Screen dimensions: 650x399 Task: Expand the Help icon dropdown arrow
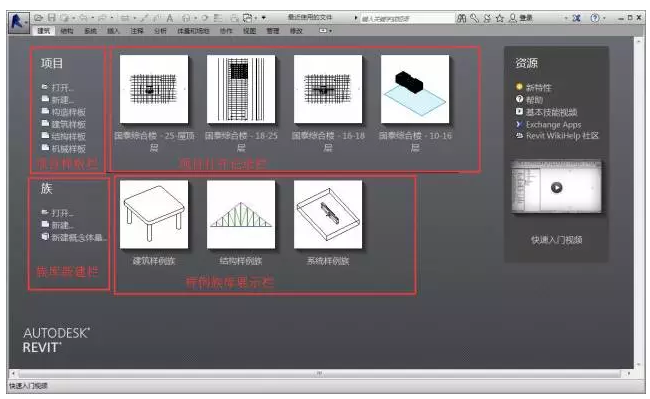(x=604, y=18)
